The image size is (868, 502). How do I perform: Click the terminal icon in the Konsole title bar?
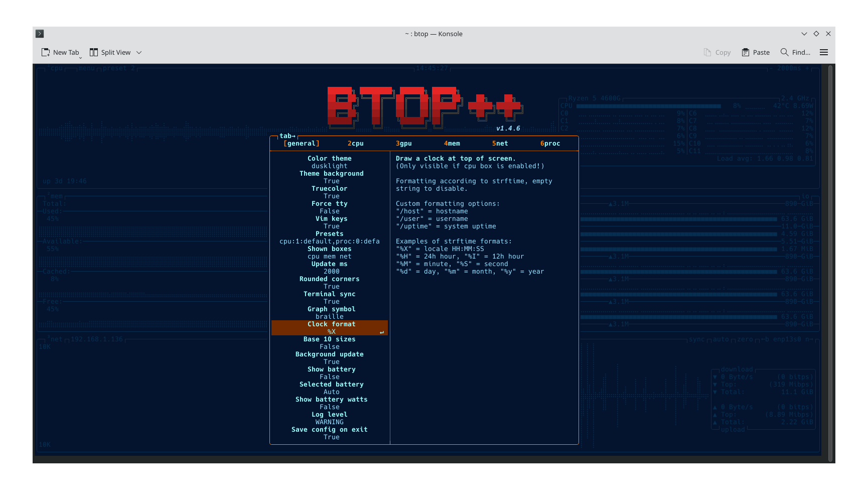point(40,34)
